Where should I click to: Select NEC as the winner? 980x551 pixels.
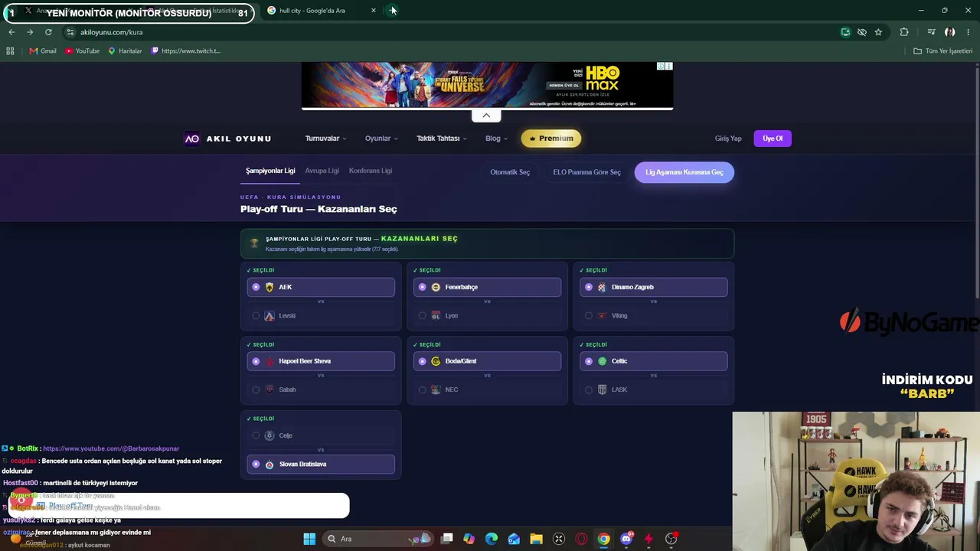click(487, 390)
